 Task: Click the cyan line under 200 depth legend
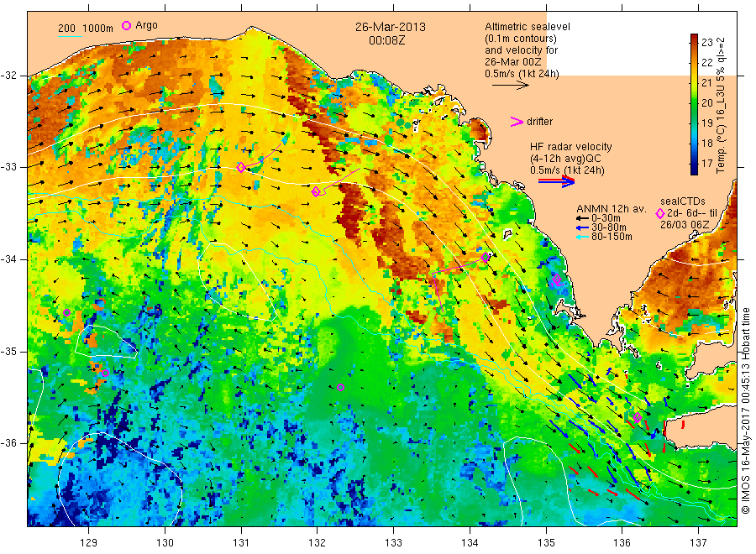70,35
